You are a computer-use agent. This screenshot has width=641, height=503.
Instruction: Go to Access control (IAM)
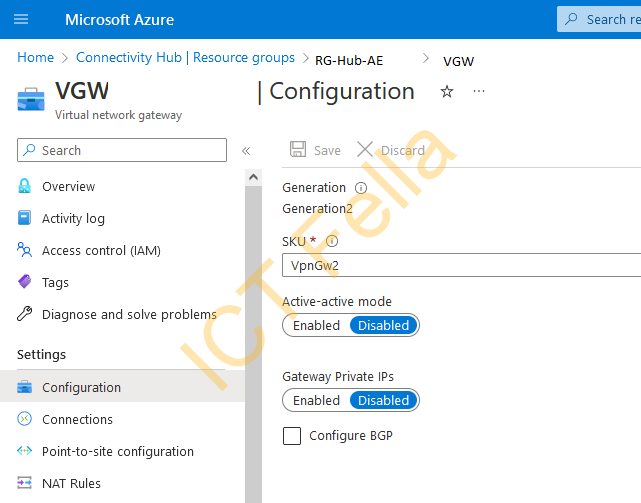(x=101, y=250)
